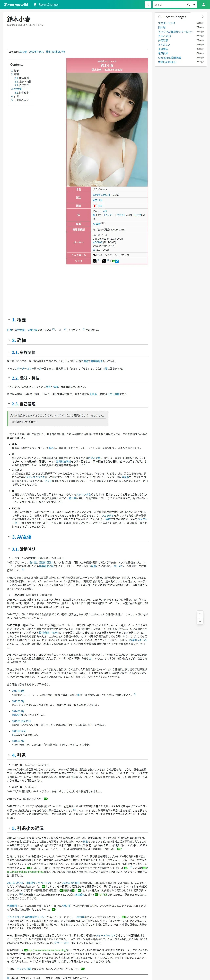The height and width of the screenshot is (980, 210).
Task: Jump to 3.1. 活動時期 in Contents
Action: [x=22, y=92]
